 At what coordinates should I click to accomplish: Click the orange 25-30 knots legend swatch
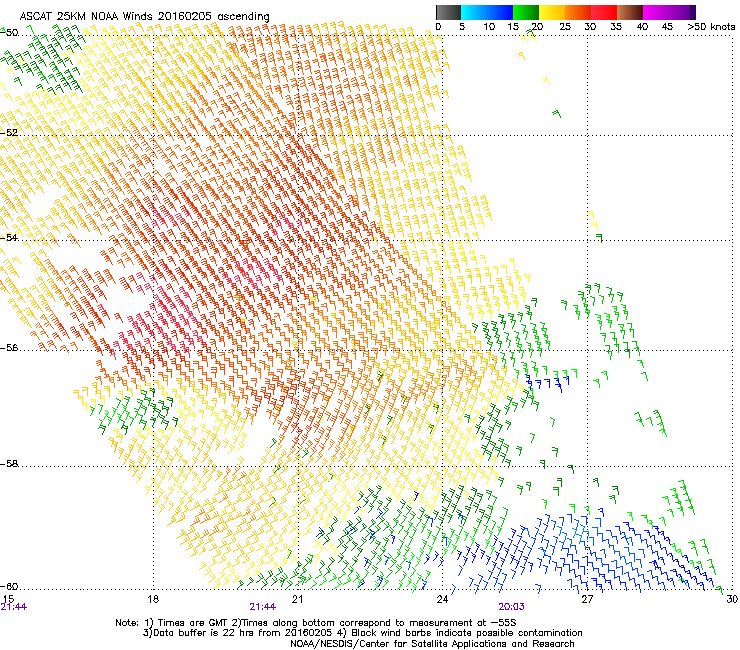click(x=578, y=12)
